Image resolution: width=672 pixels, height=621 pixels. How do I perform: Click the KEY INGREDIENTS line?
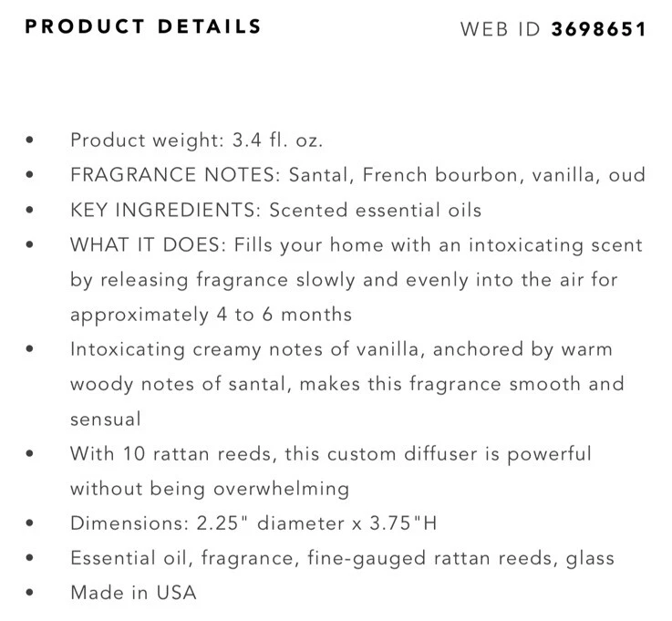pyautogui.click(x=275, y=210)
